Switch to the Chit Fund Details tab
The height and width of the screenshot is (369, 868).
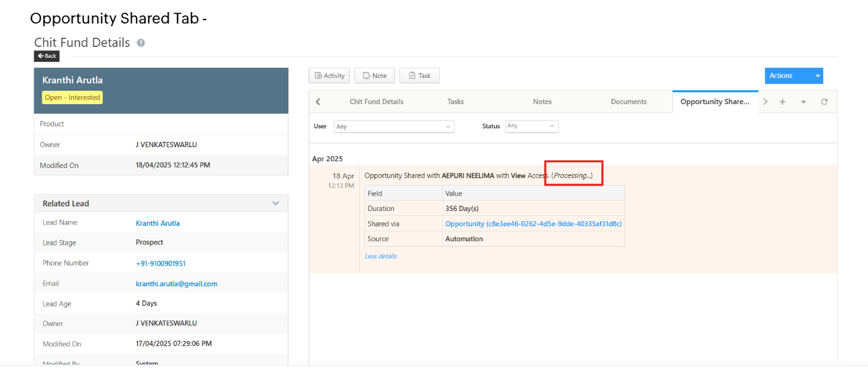tap(377, 102)
